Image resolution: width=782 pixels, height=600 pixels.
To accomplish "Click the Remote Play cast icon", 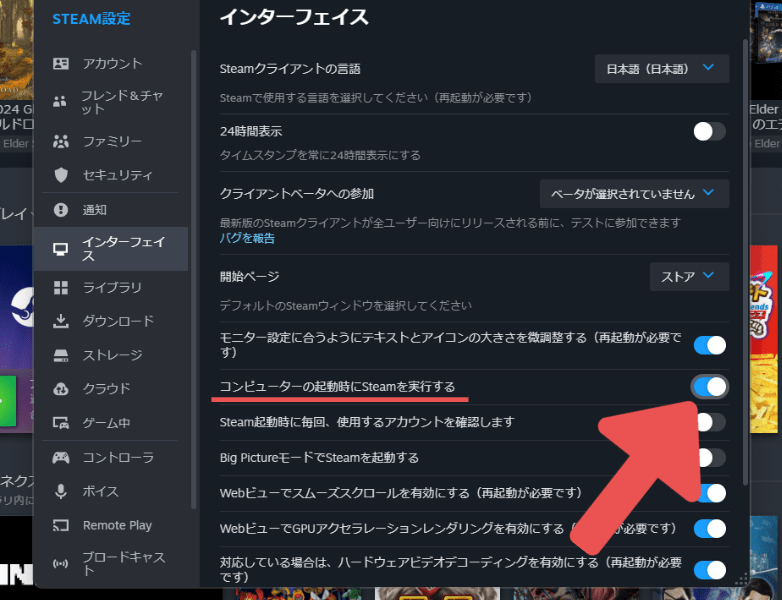I will 61,525.
